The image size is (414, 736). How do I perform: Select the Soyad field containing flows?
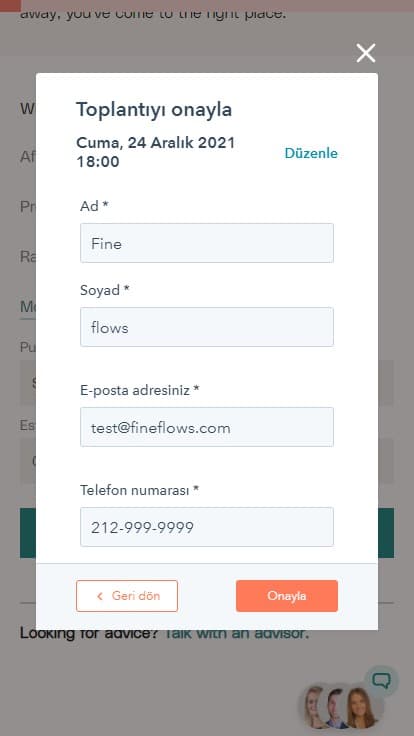[x=207, y=327]
